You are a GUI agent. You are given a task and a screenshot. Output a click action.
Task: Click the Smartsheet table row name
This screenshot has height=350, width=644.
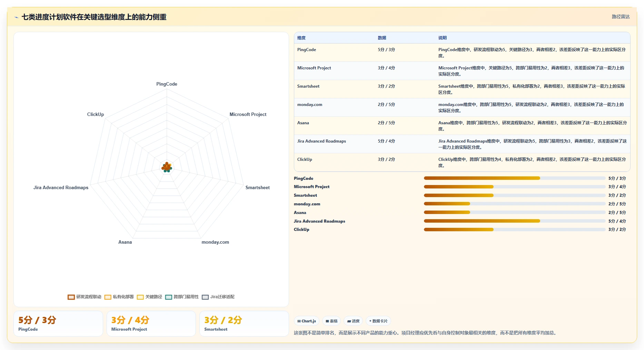pyautogui.click(x=308, y=86)
